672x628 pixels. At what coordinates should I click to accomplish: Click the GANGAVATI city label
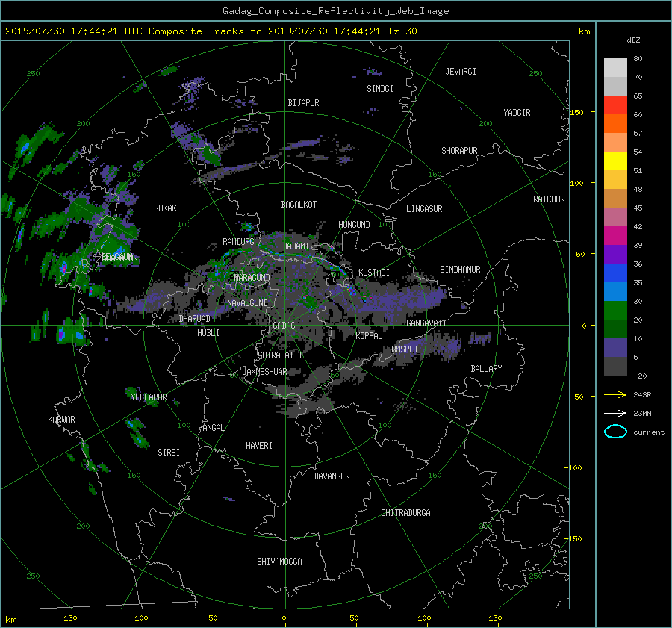coord(426,323)
